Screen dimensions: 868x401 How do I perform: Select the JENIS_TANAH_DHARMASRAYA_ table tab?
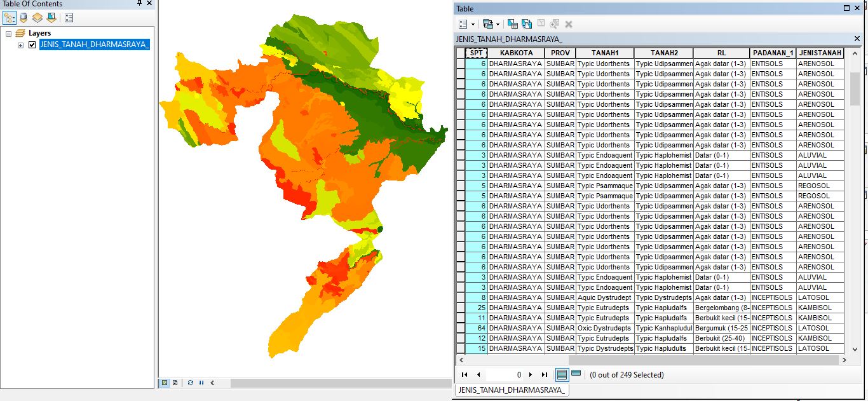[x=512, y=390]
